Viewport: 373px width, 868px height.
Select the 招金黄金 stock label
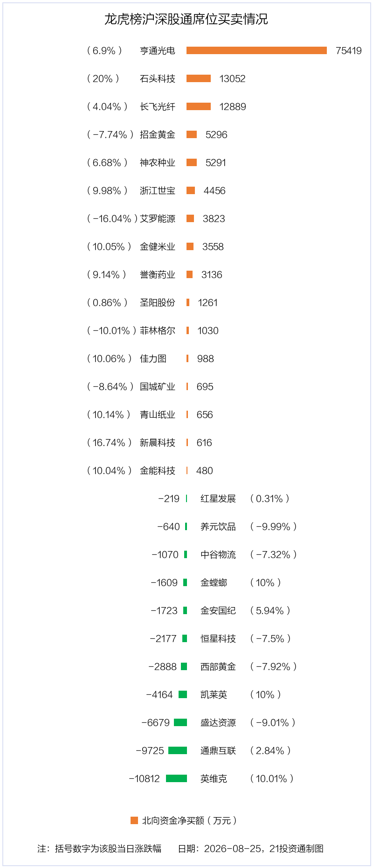[x=158, y=134]
